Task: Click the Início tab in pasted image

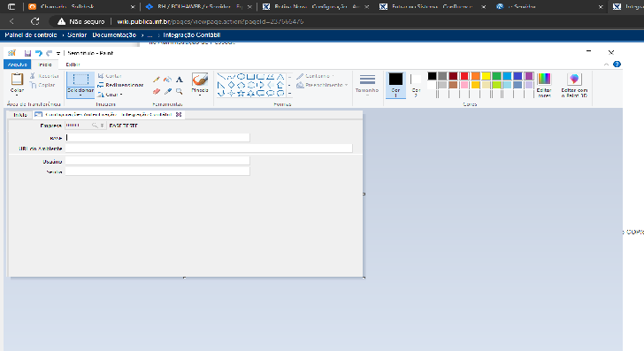Action: 19,115
